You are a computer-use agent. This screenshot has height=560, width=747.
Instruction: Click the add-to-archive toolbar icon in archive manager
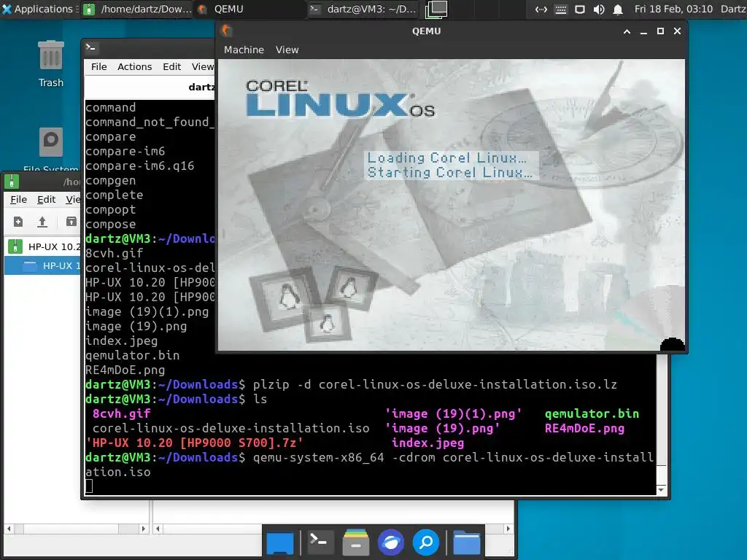[x=71, y=222]
